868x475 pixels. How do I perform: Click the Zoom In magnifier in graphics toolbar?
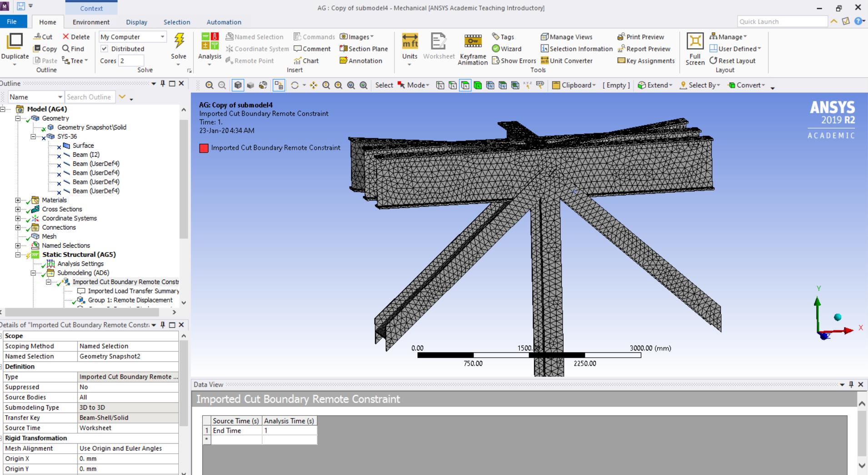[x=209, y=85]
